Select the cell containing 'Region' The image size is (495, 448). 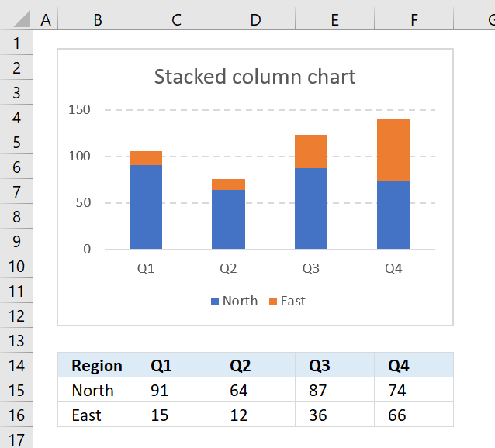(98, 365)
